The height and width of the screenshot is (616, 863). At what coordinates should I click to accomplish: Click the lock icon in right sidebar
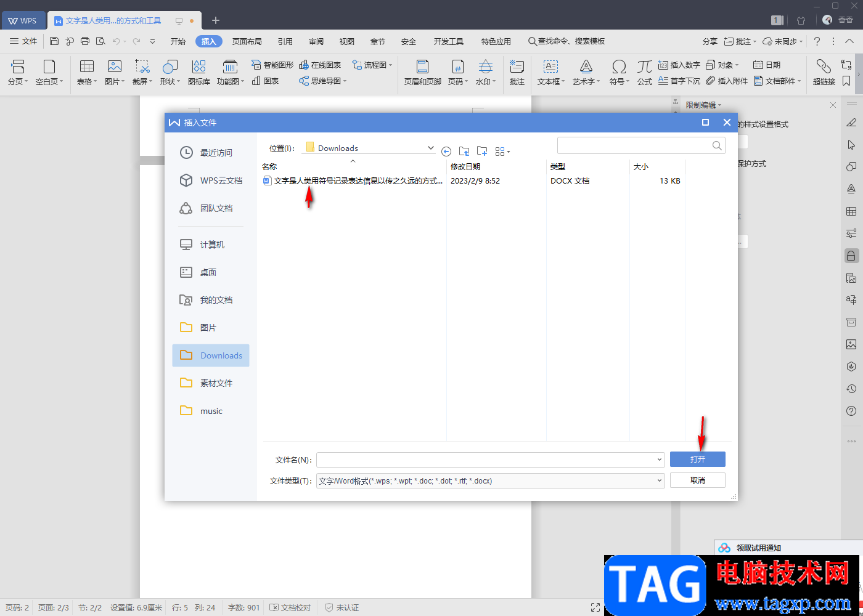(851, 256)
